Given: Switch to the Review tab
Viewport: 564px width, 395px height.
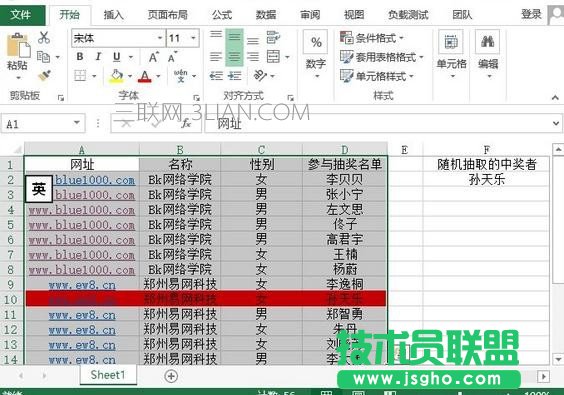Looking at the screenshot, I should [x=310, y=15].
